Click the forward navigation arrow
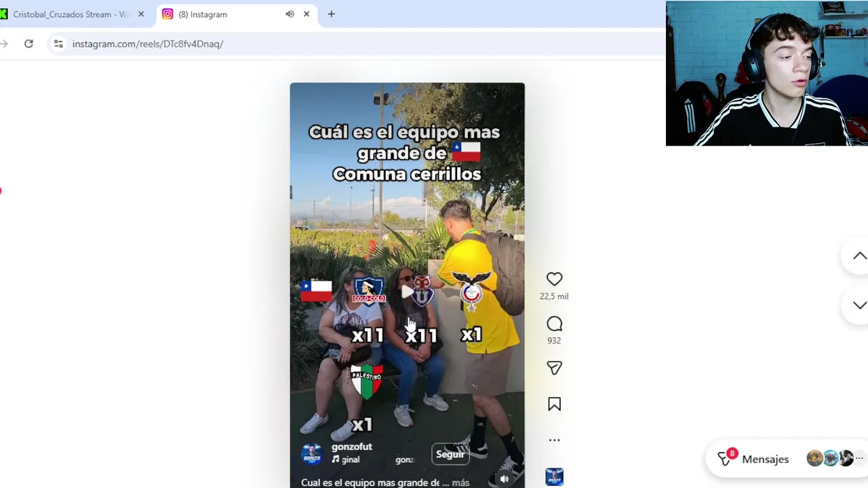868x488 pixels. pyautogui.click(x=4, y=43)
